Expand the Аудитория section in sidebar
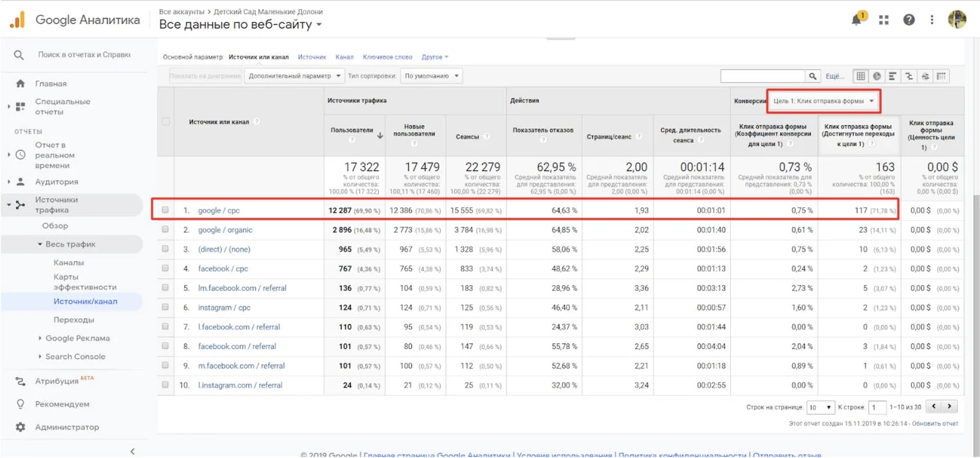Image resolution: width=980 pixels, height=458 pixels. [x=9, y=182]
